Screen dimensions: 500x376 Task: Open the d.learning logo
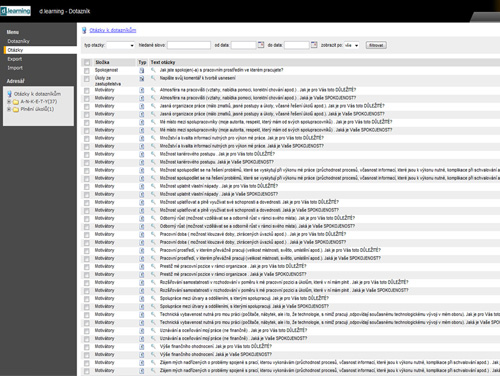pyautogui.click(x=15, y=11)
